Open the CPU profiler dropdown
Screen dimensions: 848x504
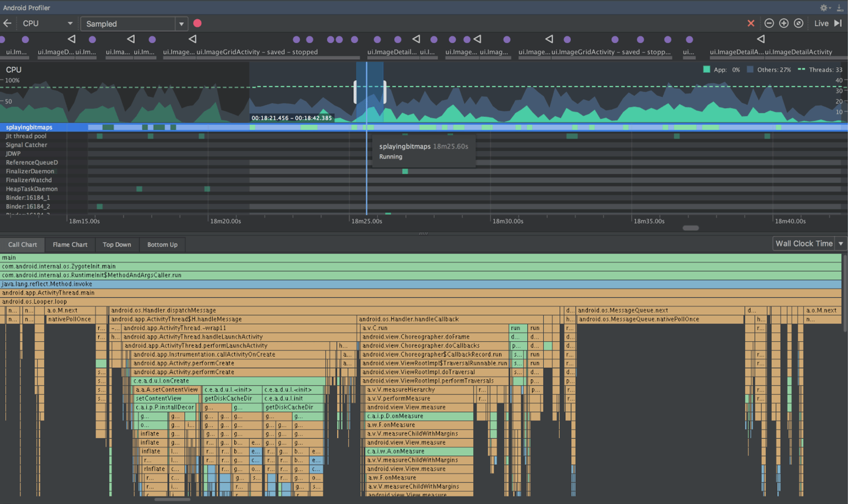coord(47,23)
